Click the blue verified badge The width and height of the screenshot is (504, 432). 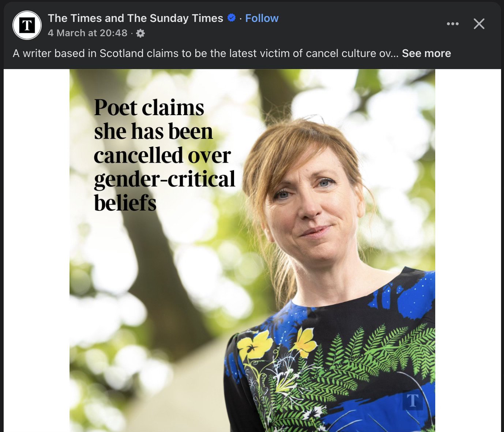click(231, 18)
